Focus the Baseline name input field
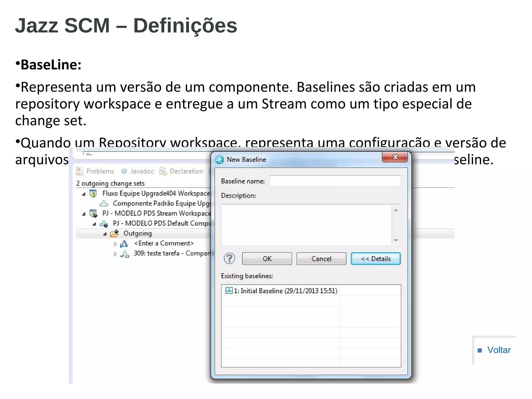The height and width of the screenshot is (399, 532). click(x=335, y=181)
